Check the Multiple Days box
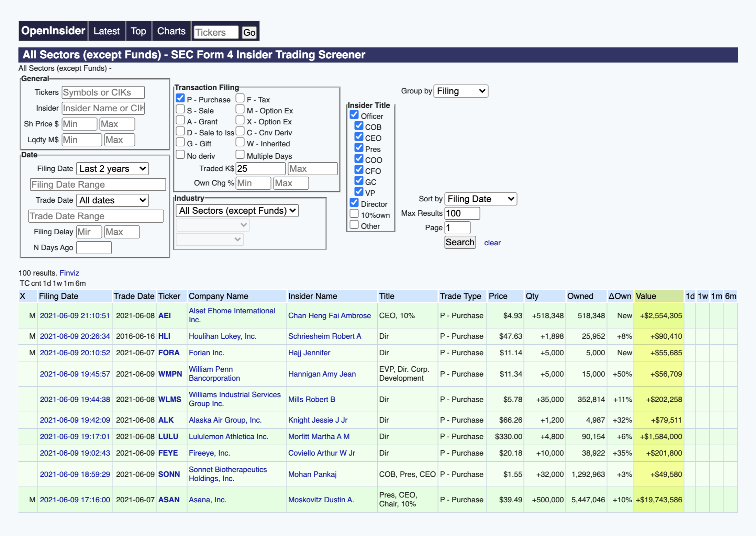This screenshot has height=536, width=756. point(240,155)
